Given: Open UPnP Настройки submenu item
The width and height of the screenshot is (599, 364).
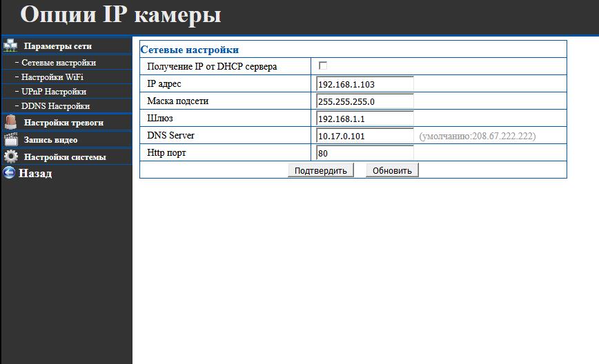Looking at the screenshot, I should point(54,92).
